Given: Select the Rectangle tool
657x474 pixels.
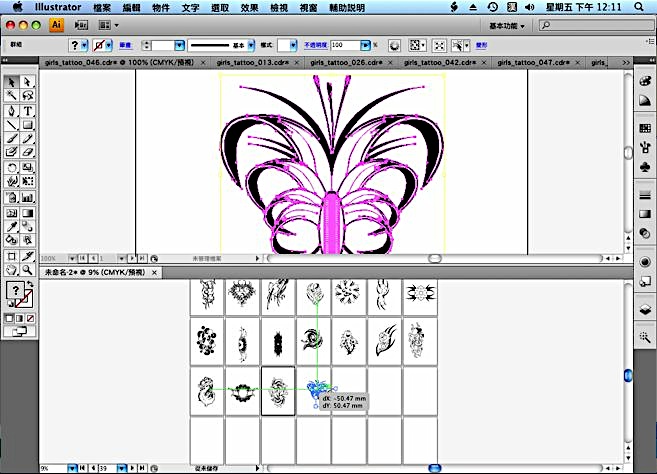Looking at the screenshot, I should pyautogui.click(x=27, y=125).
